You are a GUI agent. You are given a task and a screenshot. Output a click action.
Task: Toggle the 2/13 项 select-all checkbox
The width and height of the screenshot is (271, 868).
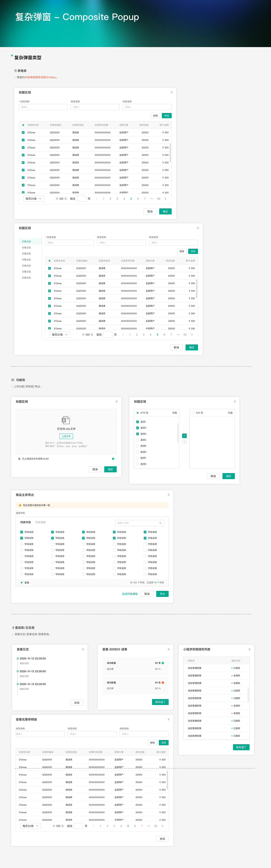pos(137,412)
